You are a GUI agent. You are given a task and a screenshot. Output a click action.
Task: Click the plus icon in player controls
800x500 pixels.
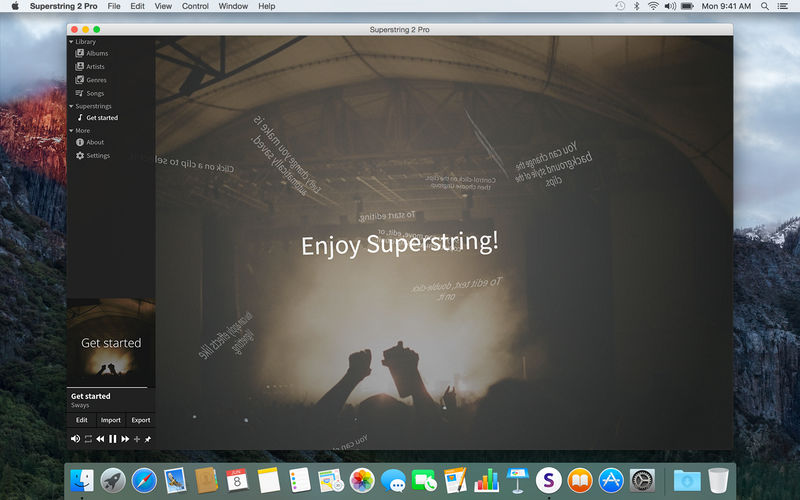point(137,439)
